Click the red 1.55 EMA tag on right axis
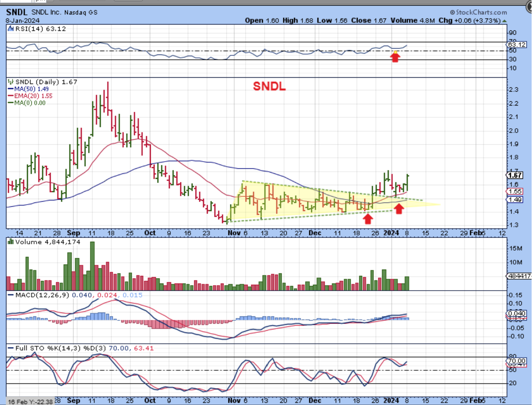The height and width of the screenshot is (405, 532). (515, 192)
